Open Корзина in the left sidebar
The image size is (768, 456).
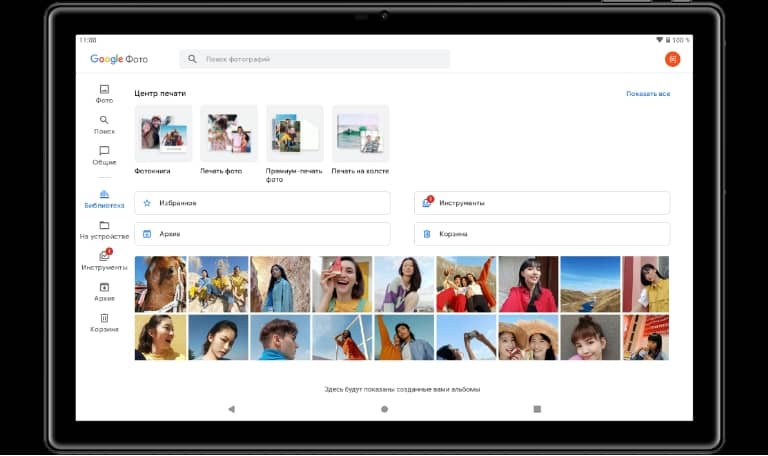tap(104, 323)
